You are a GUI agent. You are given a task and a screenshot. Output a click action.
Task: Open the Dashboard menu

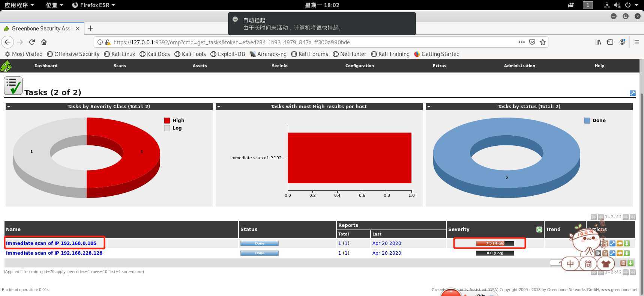click(46, 66)
